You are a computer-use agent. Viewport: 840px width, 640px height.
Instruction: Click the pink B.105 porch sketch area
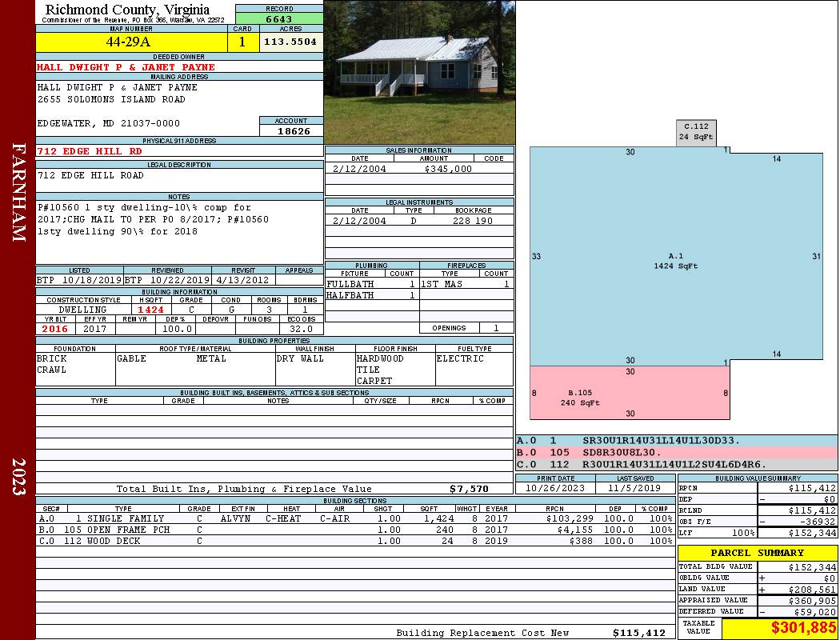pos(630,394)
